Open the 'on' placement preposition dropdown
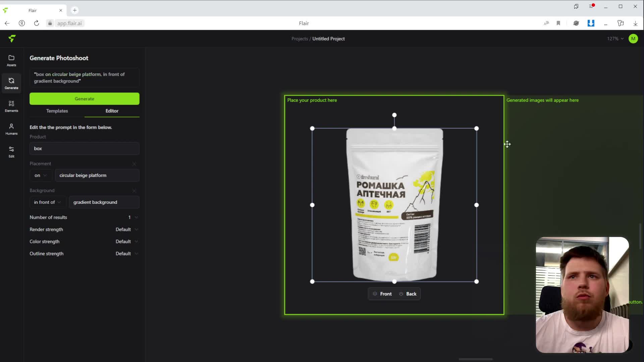The width and height of the screenshot is (644, 362). pos(40,175)
